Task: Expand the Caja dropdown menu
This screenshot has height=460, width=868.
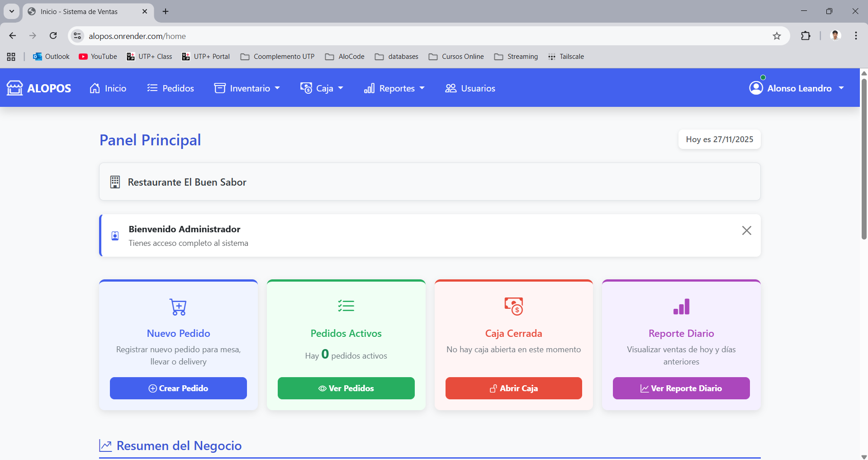Action: point(322,88)
